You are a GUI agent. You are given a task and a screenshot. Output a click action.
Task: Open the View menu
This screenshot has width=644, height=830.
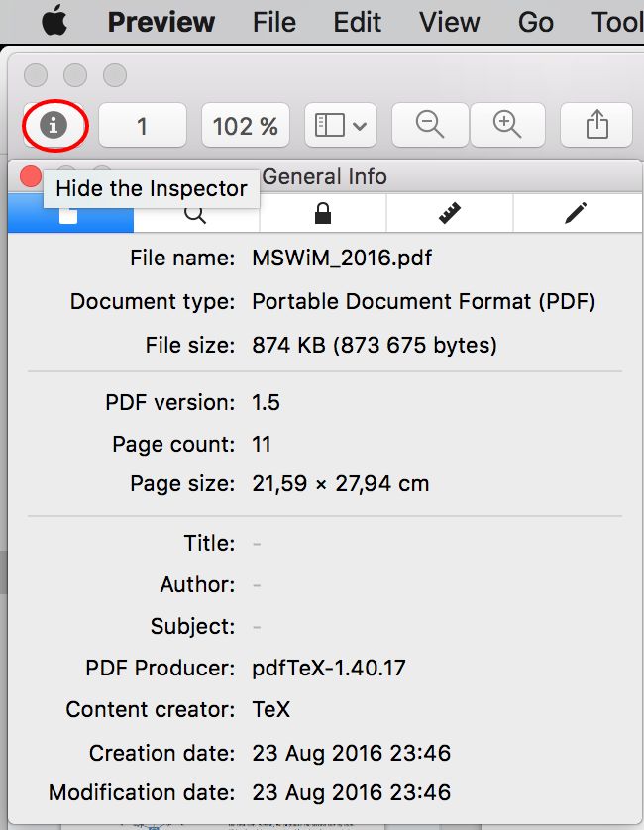coord(449,22)
